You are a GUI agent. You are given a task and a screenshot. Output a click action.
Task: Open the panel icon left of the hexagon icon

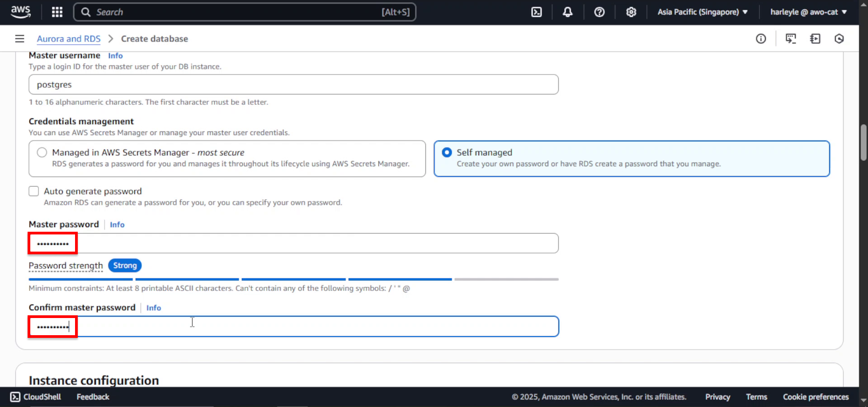coord(815,39)
